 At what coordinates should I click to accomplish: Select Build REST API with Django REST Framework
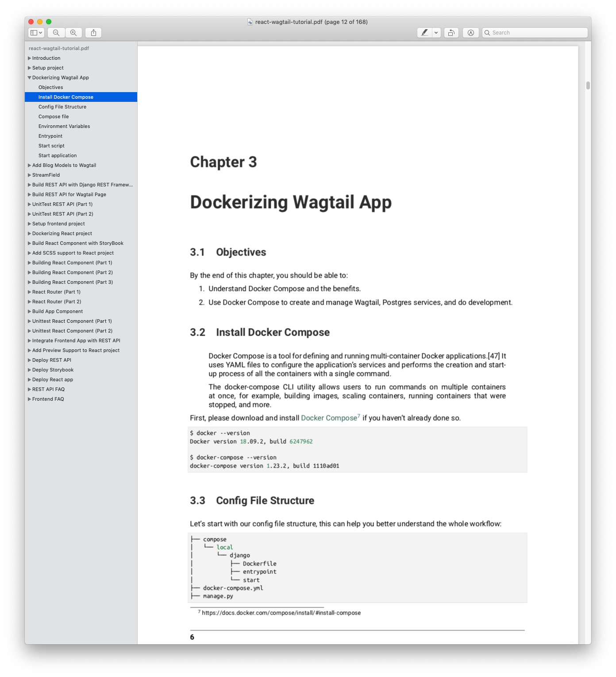81,185
